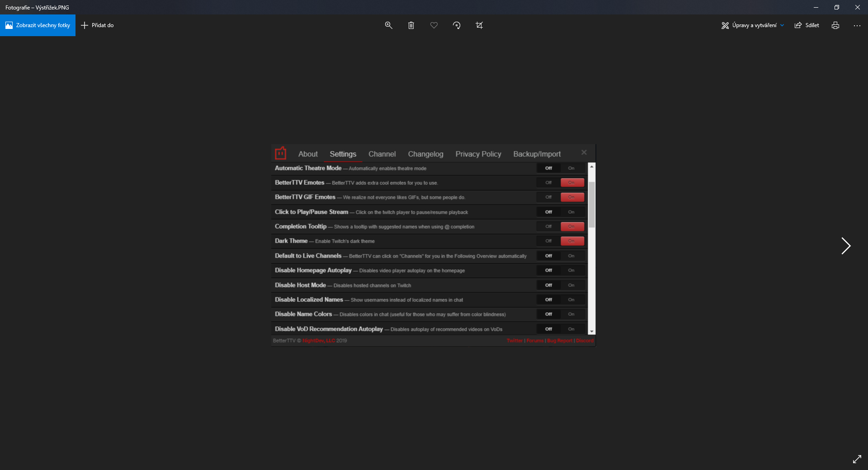Click the Discord link in pictured footer
The height and width of the screenshot is (470, 868).
585,341
